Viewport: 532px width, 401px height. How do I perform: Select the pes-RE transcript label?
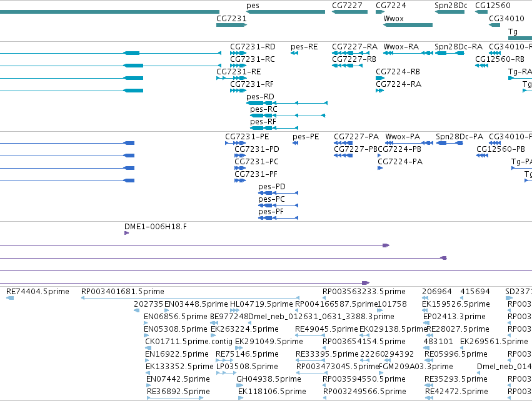(304, 47)
